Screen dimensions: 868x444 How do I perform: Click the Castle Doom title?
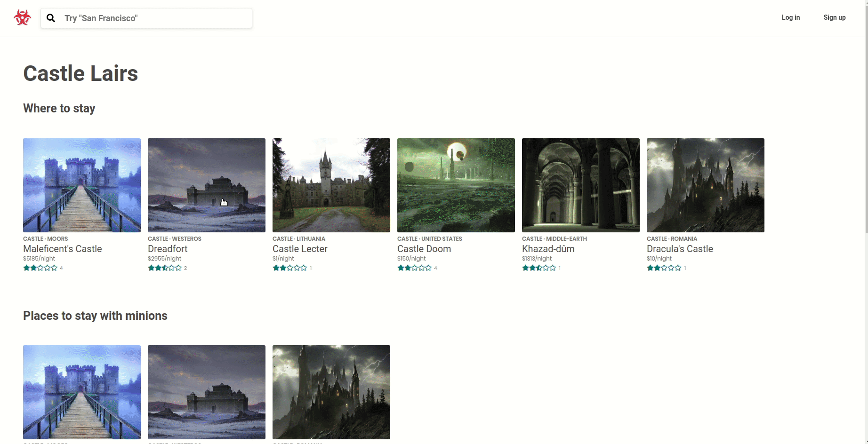pos(424,249)
